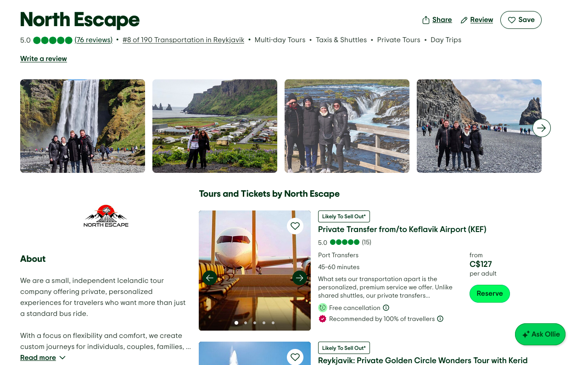
Task: Open the 76 reviews link
Action: pyautogui.click(x=94, y=40)
